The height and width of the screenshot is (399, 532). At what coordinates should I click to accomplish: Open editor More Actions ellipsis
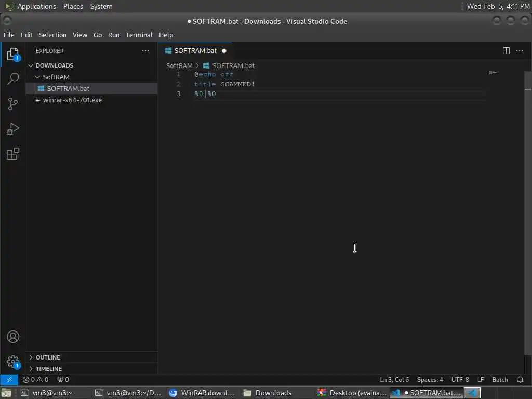coord(520,51)
